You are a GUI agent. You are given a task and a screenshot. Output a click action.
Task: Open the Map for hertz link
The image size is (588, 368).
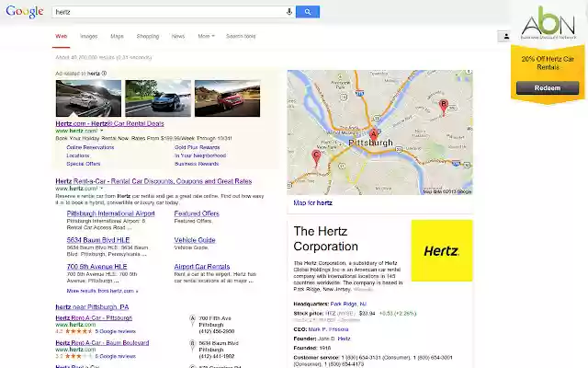(312, 202)
